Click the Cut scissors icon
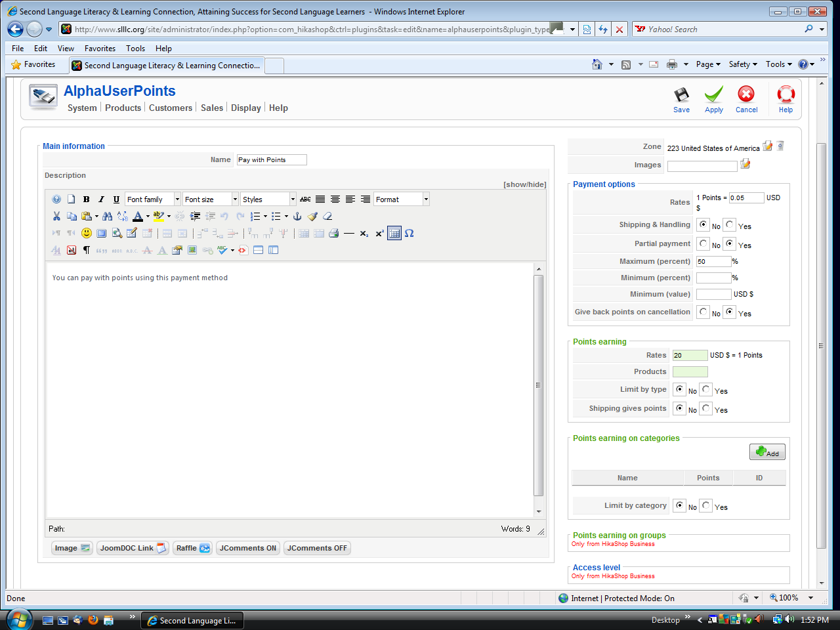The image size is (840, 630). pos(56,217)
